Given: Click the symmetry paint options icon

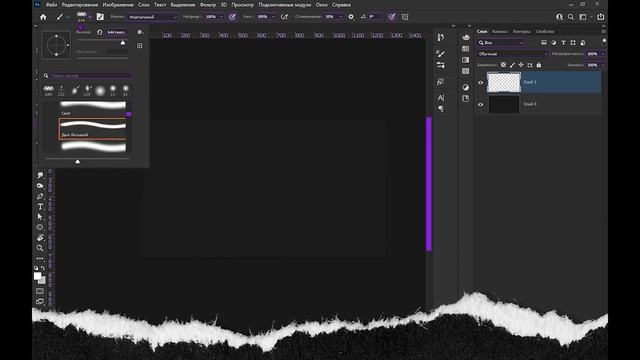Looking at the screenshot, I should pos(405,17).
